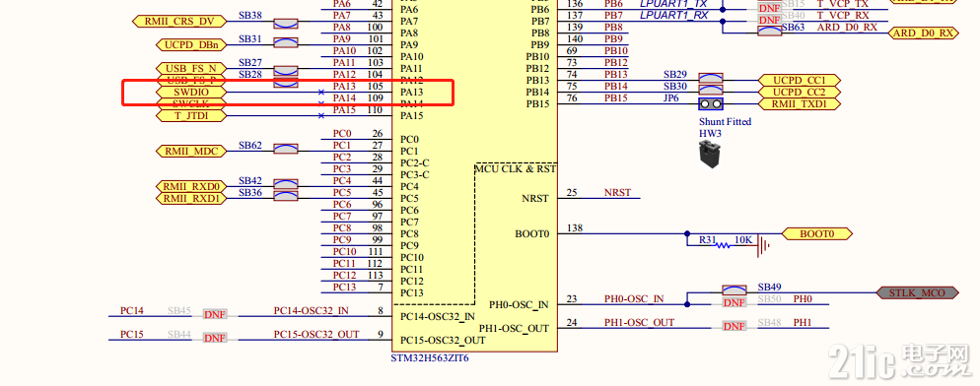This screenshot has width=980, height=386.
Task: Click the PC2-C pin name inside chip
Action: pyautogui.click(x=414, y=163)
